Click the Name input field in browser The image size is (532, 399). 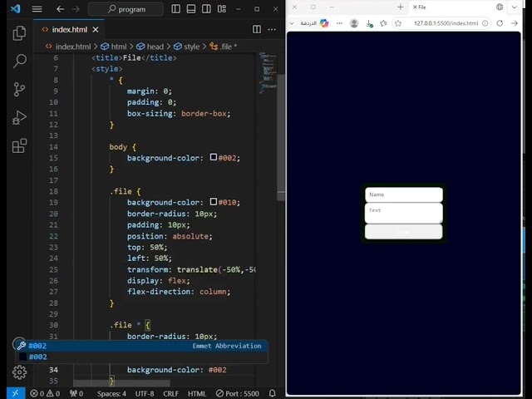tap(404, 195)
